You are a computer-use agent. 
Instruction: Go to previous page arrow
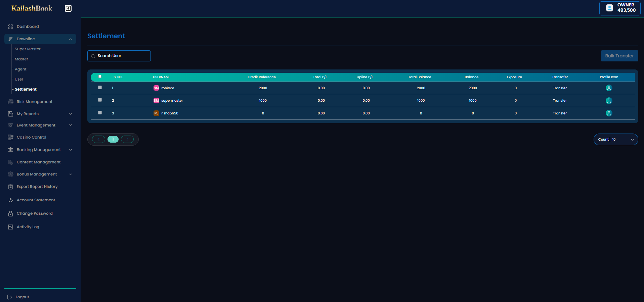[x=98, y=139]
